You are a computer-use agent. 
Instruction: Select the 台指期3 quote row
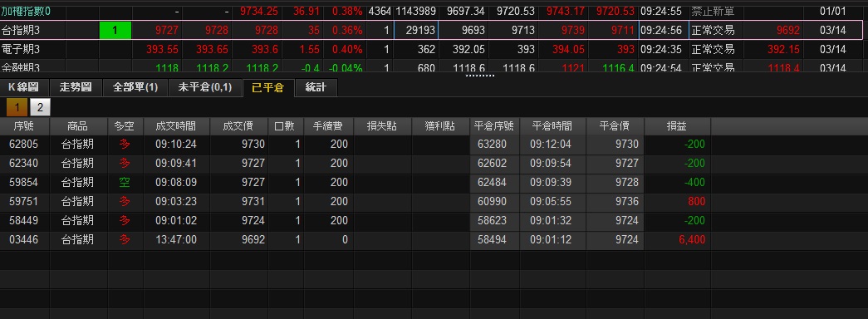coord(434,30)
